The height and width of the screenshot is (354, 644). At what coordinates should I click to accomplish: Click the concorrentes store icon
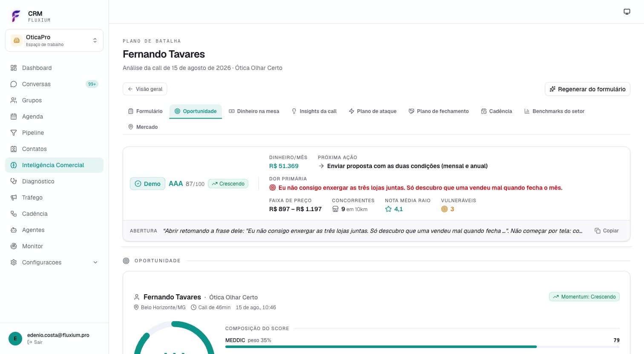click(x=335, y=209)
